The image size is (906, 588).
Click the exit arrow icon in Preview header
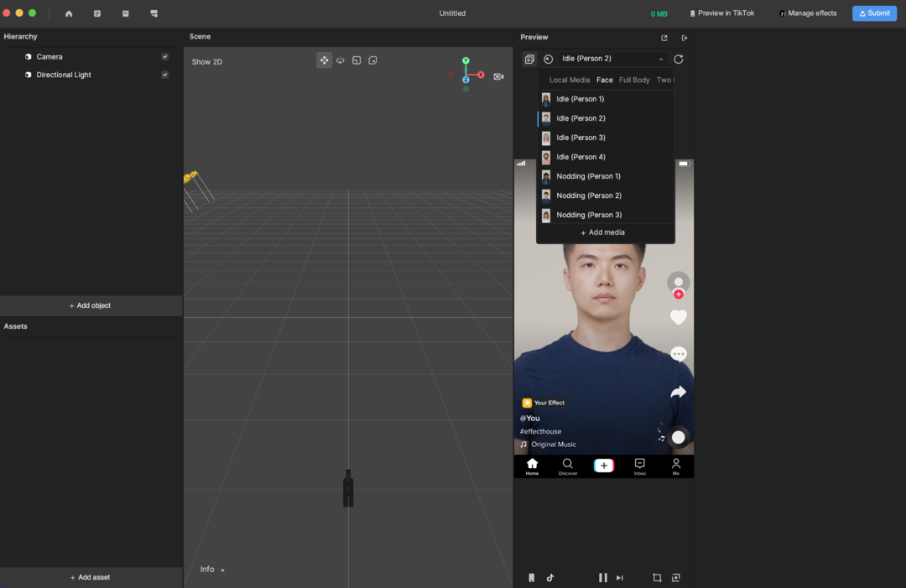click(685, 38)
